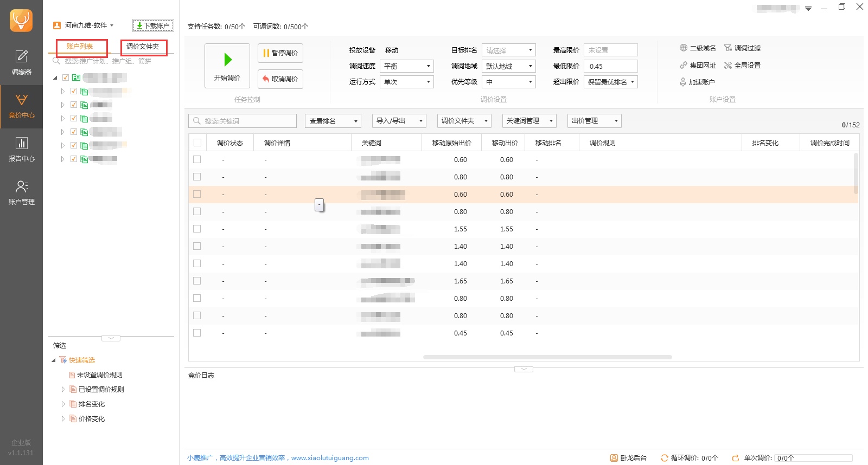Screen dimensions: 868x465
Task: Open the www.xiaolutuiguang.com link
Action: pyautogui.click(x=330, y=458)
